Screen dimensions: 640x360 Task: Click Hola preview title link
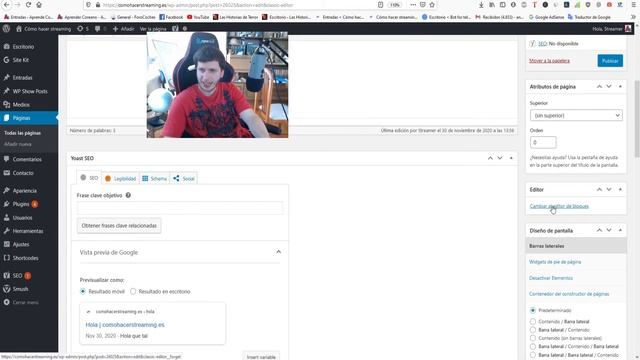coord(125,325)
